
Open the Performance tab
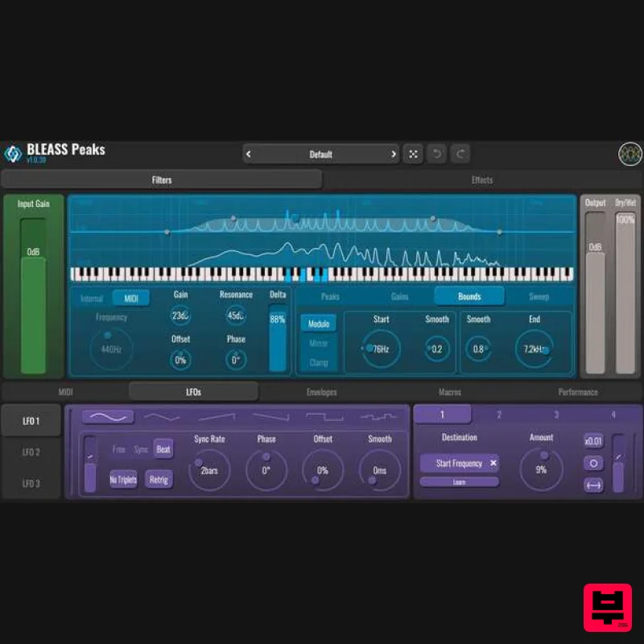click(x=578, y=392)
